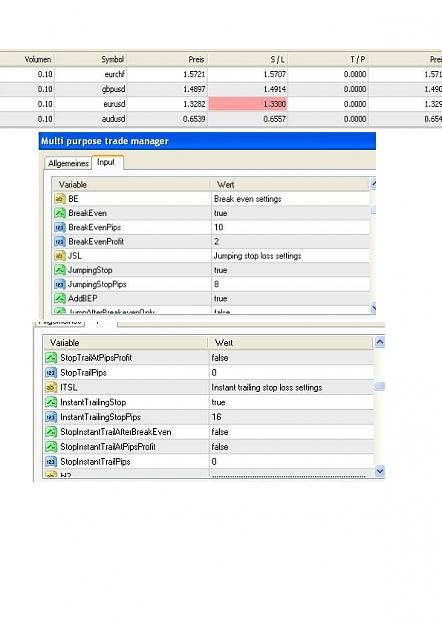442x625 pixels.
Task: Click the BreakEvenProfit integer icon
Action: pos(60,242)
